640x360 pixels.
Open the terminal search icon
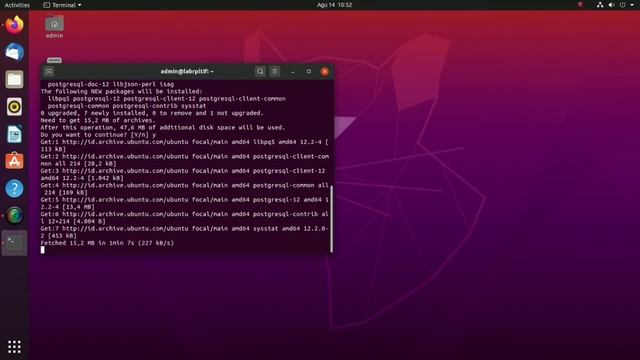260,71
